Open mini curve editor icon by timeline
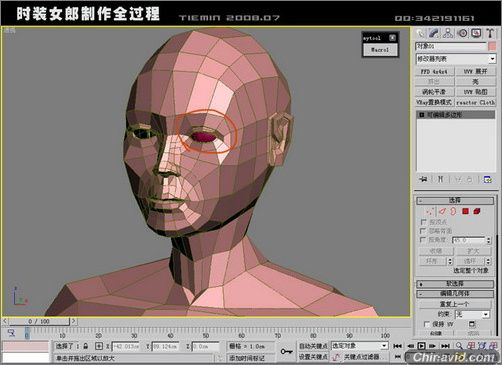The width and height of the screenshot is (502, 365). (x=11, y=332)
